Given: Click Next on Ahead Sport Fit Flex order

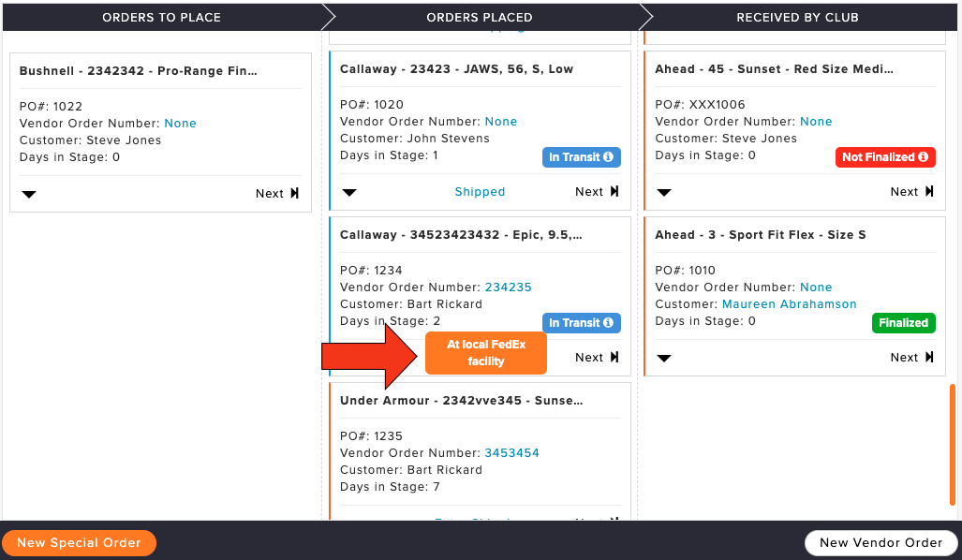Looking at the screenshot, I should [911, 357].
